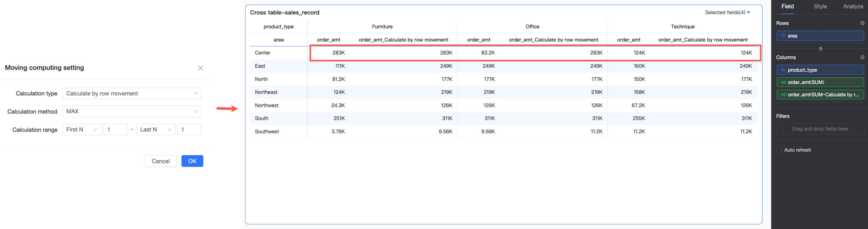Switch to the Analyze tab
Screen dimensions: 868x229
(853, 6)
